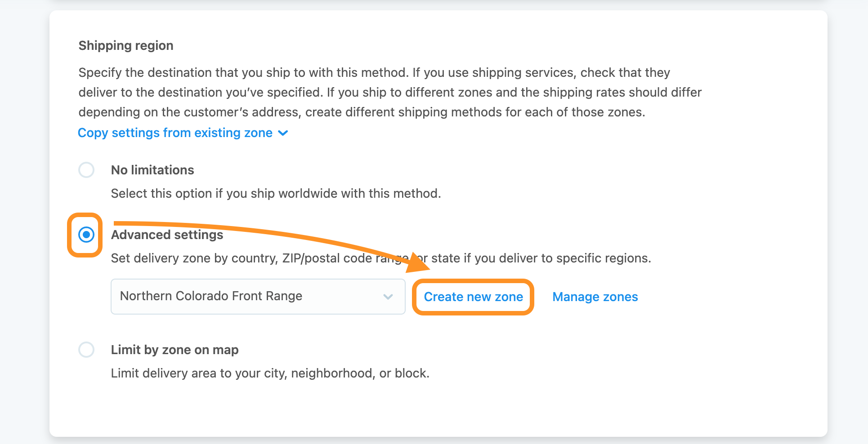Open the Northern Colorado Front Range dropdown

pyautogui.click(x=258, y=297)
